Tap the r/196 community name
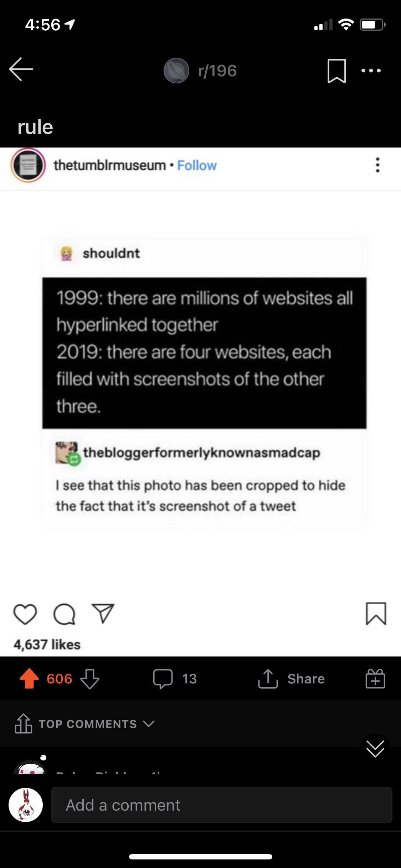Image resolution: width=401 pixels, height=868 pixels. tap(217, 71)
